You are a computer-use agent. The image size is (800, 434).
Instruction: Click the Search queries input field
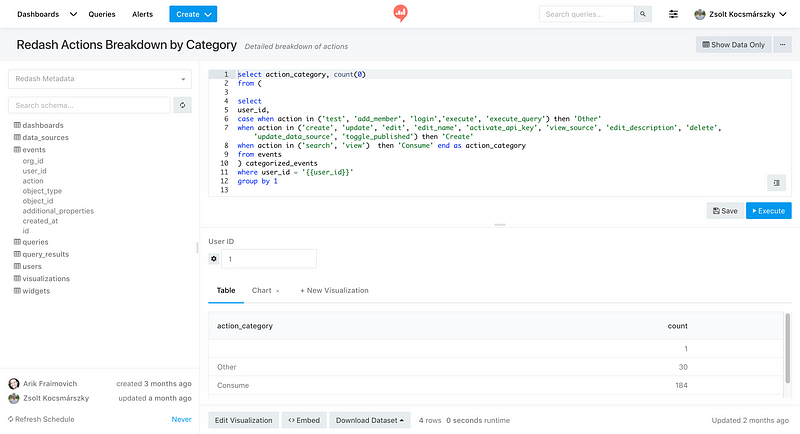586,14
